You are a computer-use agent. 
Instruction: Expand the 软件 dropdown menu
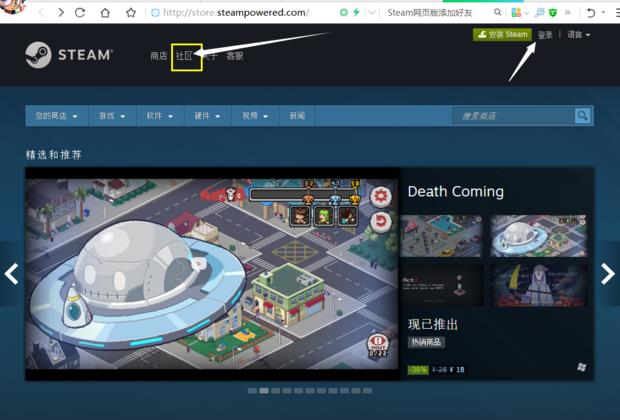(160, 116)
